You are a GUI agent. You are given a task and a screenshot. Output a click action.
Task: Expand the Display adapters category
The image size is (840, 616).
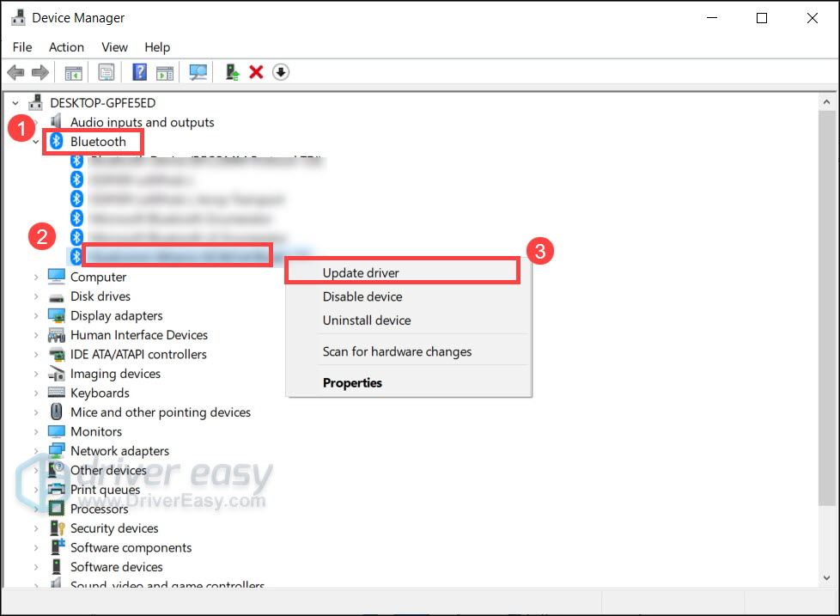[35, 316]
